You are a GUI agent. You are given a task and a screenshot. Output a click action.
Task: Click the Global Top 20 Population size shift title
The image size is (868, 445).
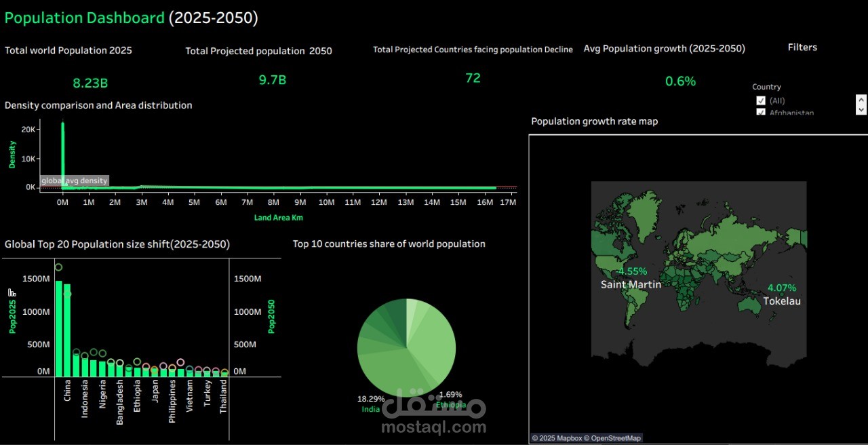(117, 244)
